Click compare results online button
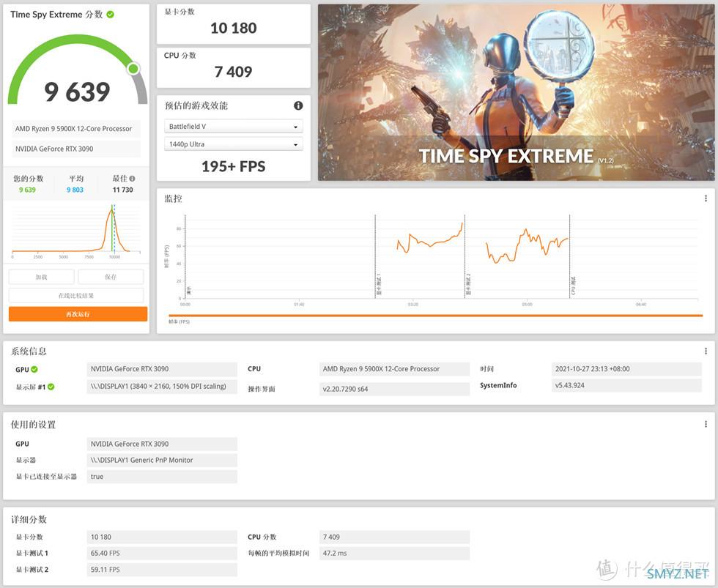Viewport: 718px width, 588px height. point(76,295)
